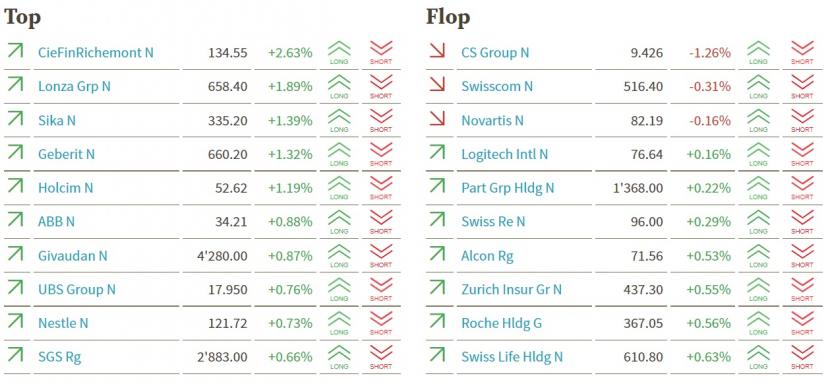
Task: Open Roche Hldg G stock link
Action: (501, 323)
